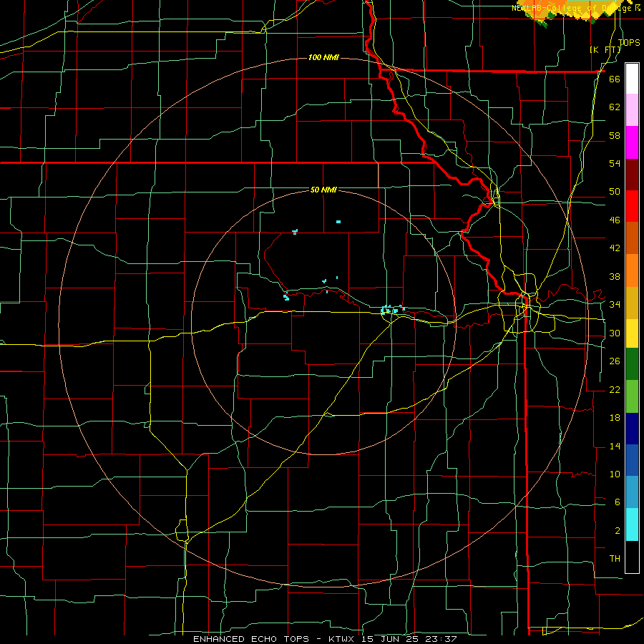Click the '6' scale value
The height and width of the screenshot is (644, 644).
point(617,502)
